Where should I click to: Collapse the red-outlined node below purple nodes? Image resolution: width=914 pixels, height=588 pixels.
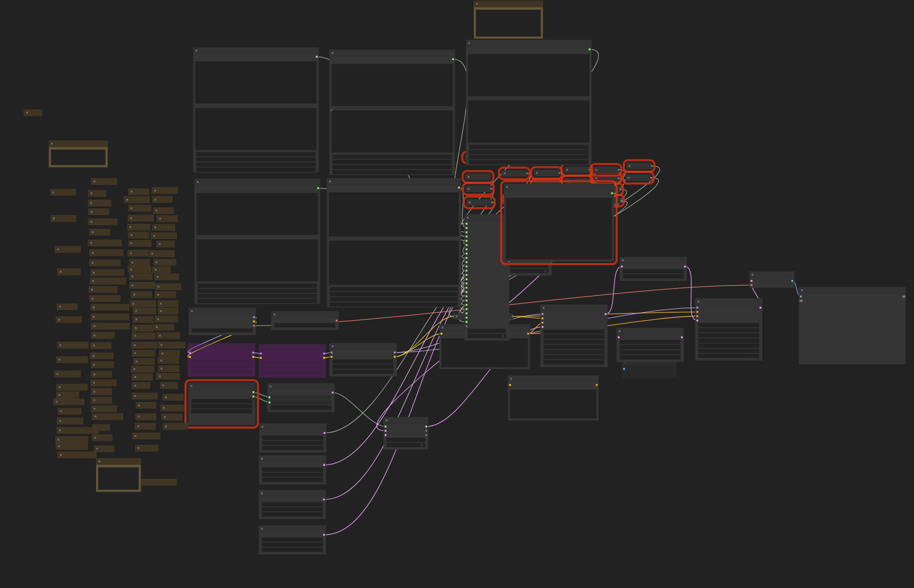tap(192, 386)
